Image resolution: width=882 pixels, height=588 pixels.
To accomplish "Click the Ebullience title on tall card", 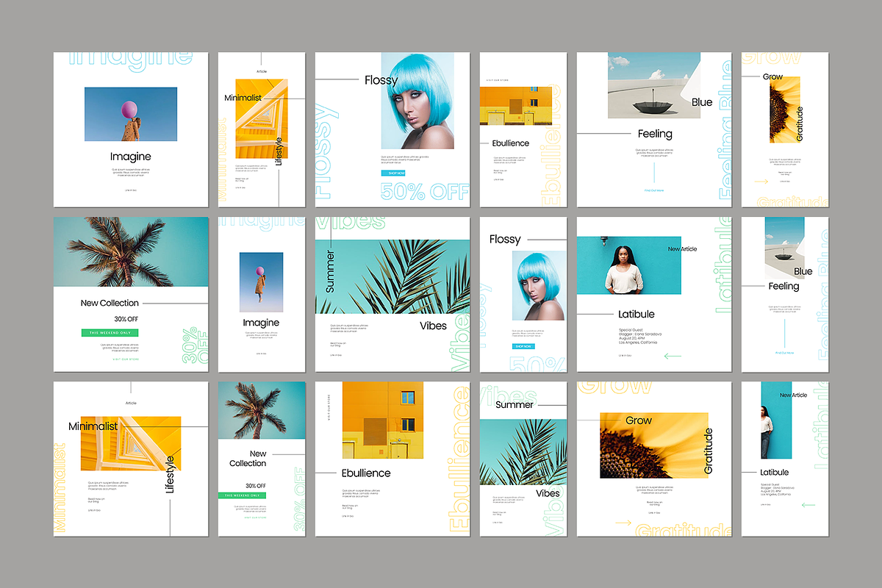I will (511, 143).
